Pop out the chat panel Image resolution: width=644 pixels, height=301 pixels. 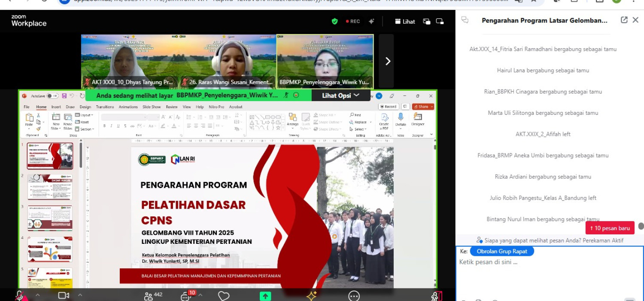click(x=624, y=20)
